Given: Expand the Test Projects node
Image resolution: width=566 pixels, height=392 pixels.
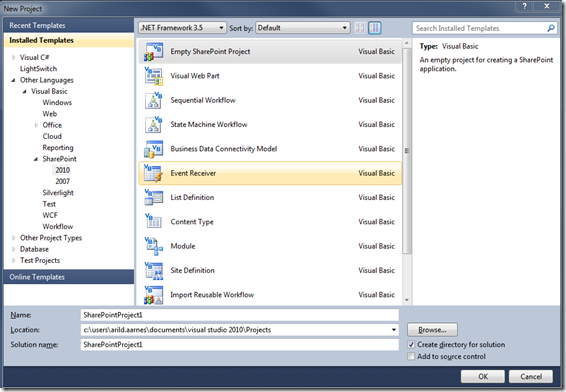Looking at the screenshot, I should click(14, 260).
